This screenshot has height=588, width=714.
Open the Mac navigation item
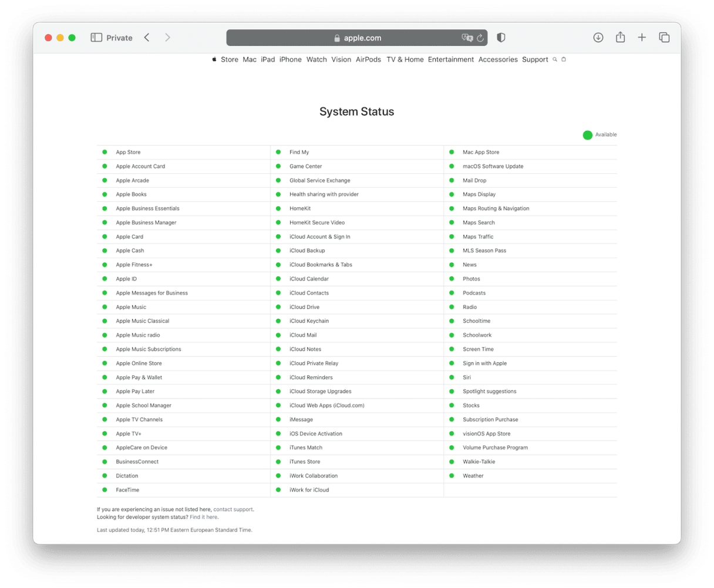tap(250, 59)
